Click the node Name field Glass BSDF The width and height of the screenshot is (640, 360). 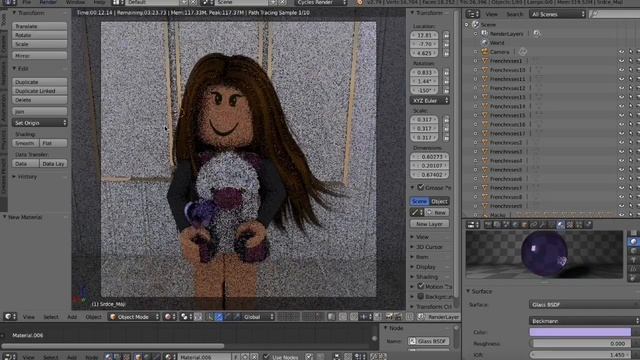[429, 341]
